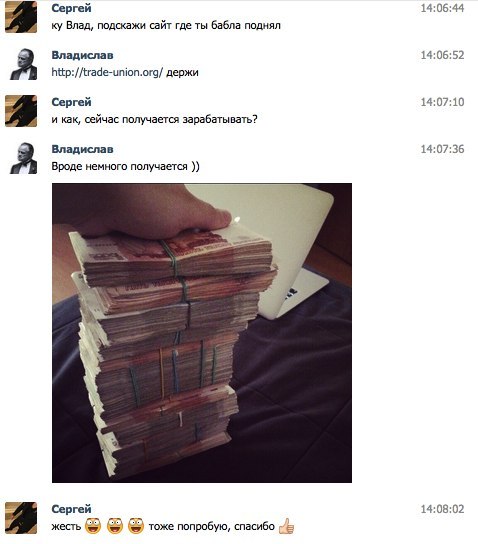Open the attached money stack photo
The height and width of the screenshot is (544, 478).
pyautogui.click(x=202, y=333)
